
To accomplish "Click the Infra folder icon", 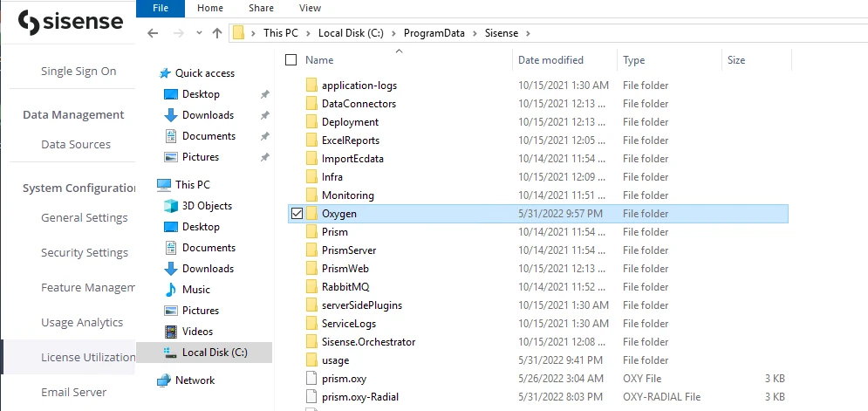I will 311,176.
